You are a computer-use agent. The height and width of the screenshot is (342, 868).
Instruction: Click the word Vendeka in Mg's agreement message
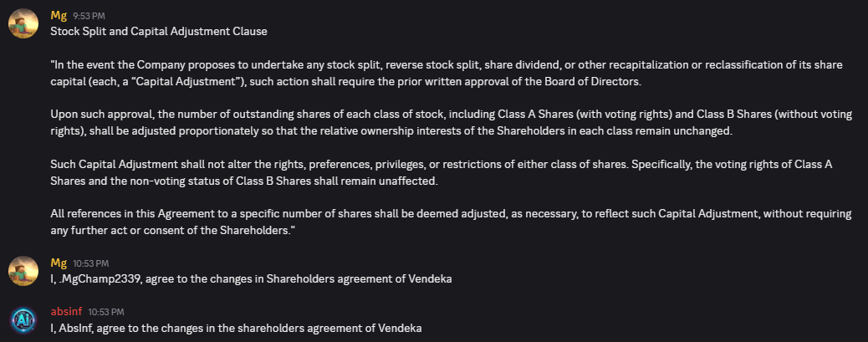pyautogui.click(x=430, y=279)
